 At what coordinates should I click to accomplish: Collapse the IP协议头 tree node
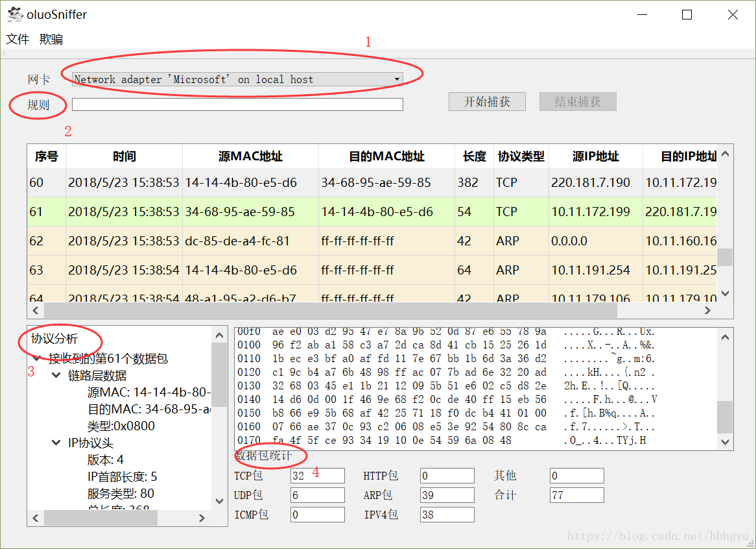point(56,443)
